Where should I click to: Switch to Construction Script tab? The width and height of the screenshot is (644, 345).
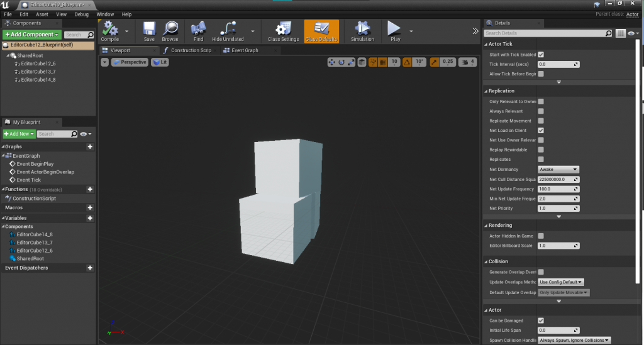coord(191,50)
